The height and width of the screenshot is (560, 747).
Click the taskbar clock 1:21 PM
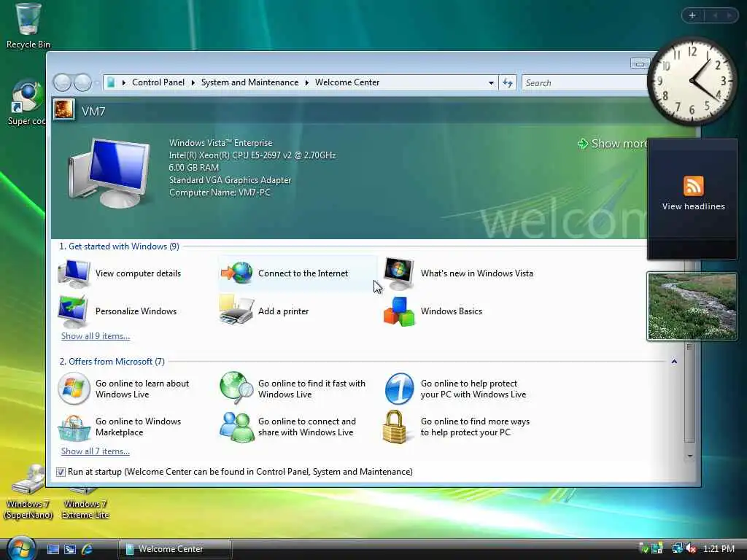pyautogui.click(x=719, y=548)
